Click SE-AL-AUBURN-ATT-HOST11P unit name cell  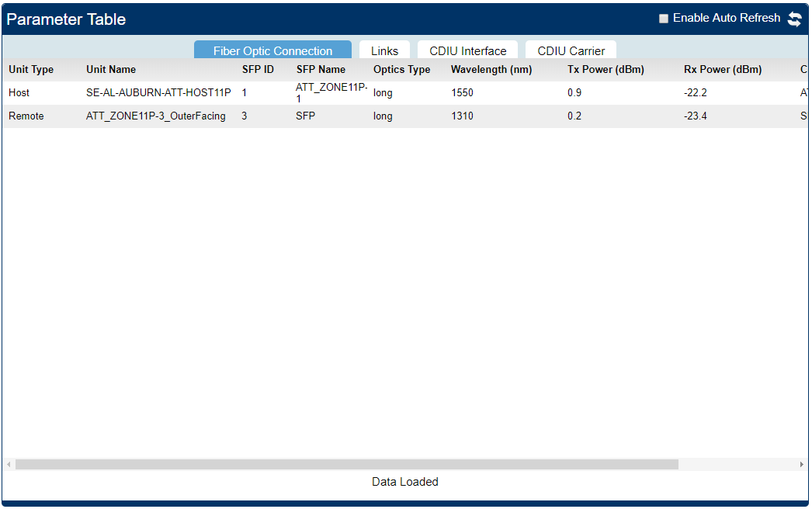pos(158,93)
